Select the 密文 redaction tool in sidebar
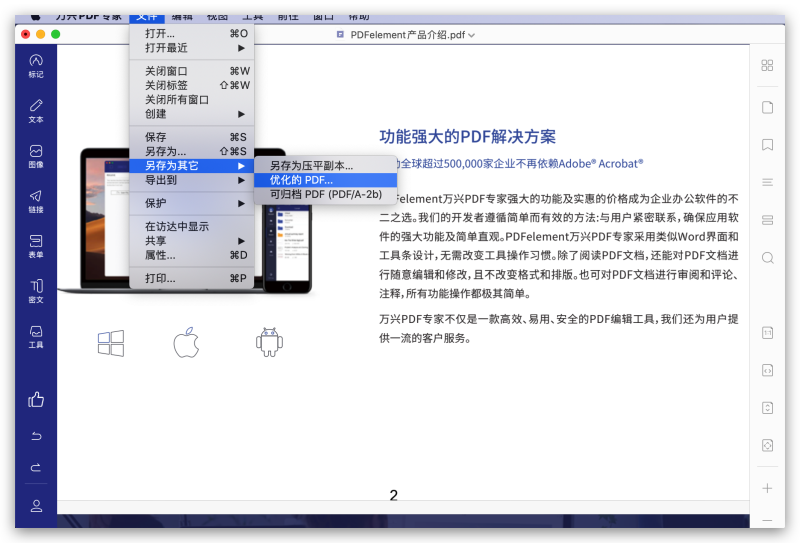Screen dimensions: 800x543 [36, 291]
